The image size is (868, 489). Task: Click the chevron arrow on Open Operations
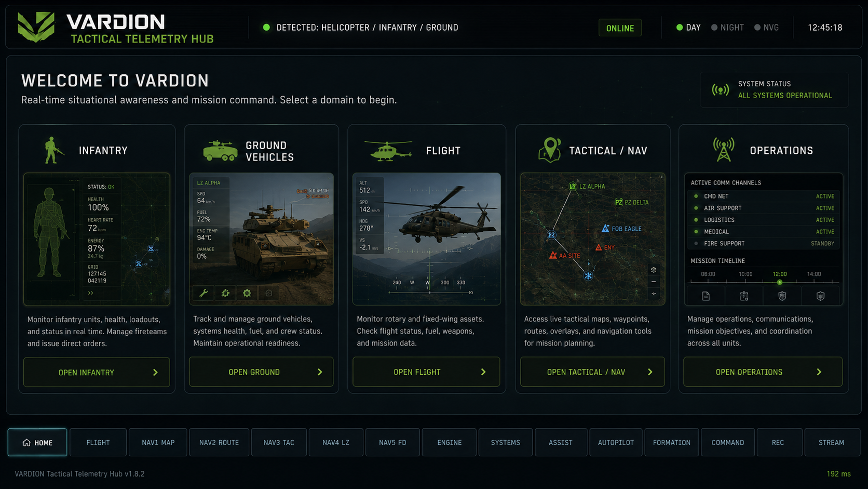click(x=819, y=372)
